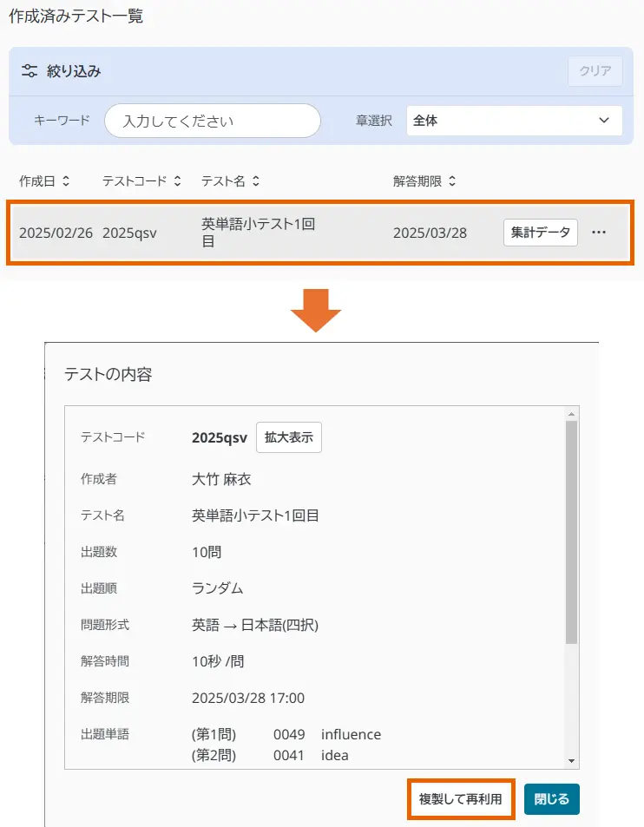Click scrollbar down arrow in test details
This screenshot has height=827, width=644.
pyautogui.click(x=571, y=760)
